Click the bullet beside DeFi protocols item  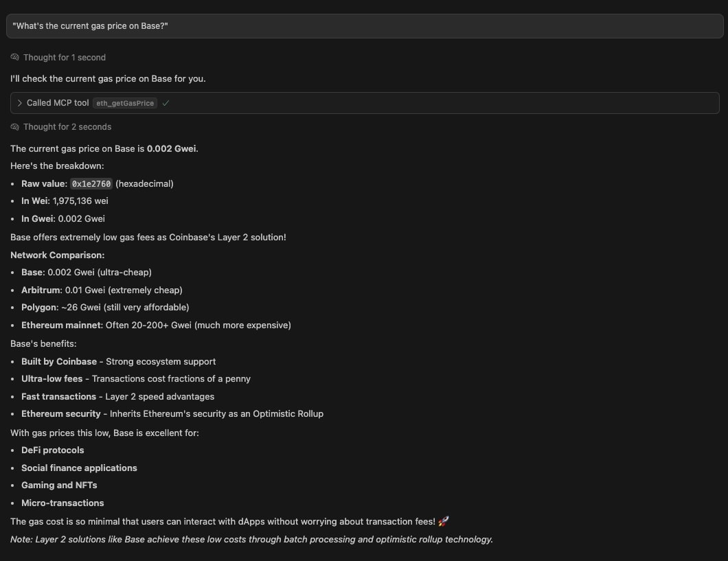pos(13,450)
